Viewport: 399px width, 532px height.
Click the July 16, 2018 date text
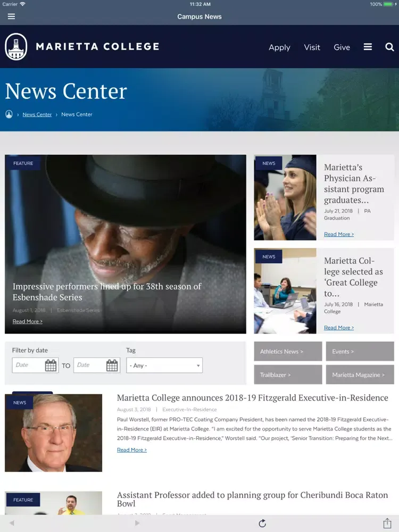pos(338,304)
